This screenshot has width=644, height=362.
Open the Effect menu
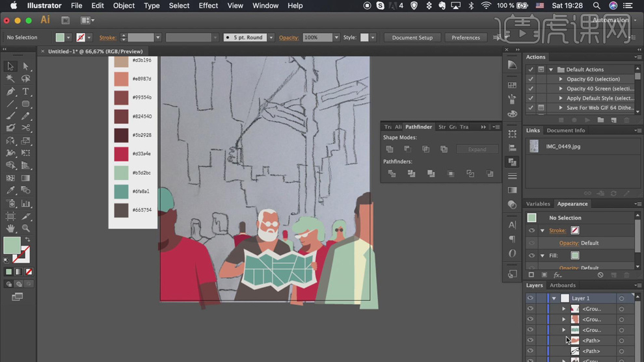point(208,6)
